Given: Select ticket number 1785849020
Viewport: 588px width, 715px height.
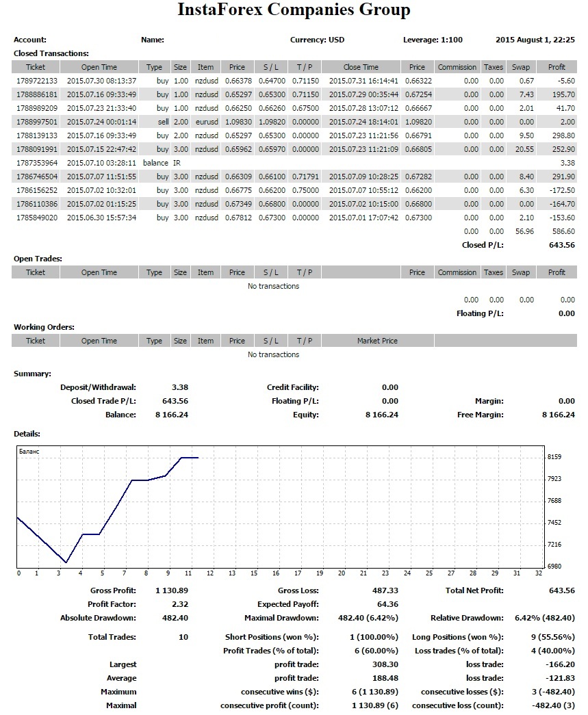Looking at the screenshot, I should pyautogui.click(x=37, y=218).
